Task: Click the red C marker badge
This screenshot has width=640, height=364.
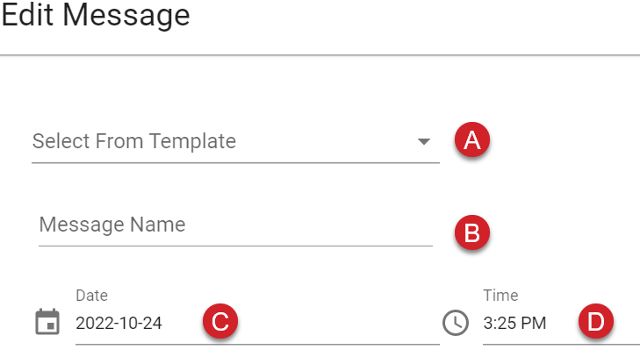Action: coord(220,321)
